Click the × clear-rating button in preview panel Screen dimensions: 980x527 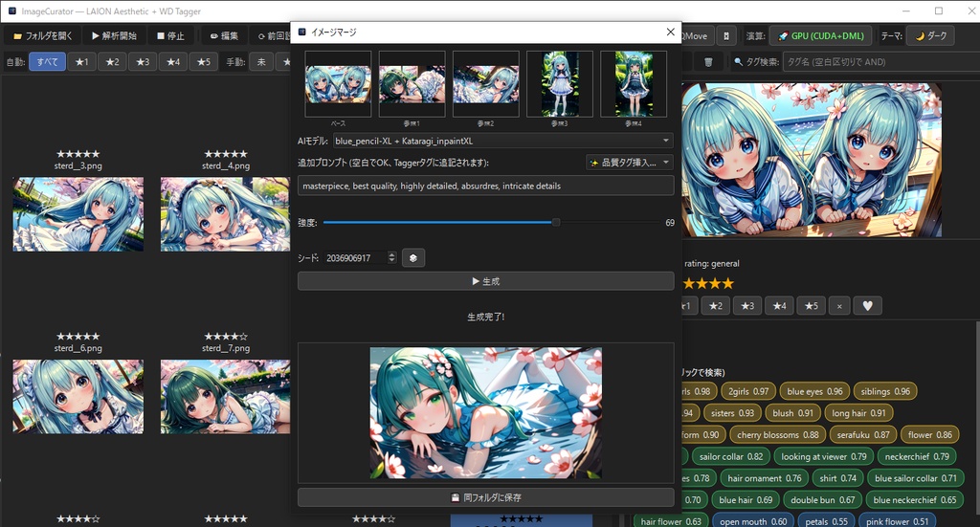839,306
